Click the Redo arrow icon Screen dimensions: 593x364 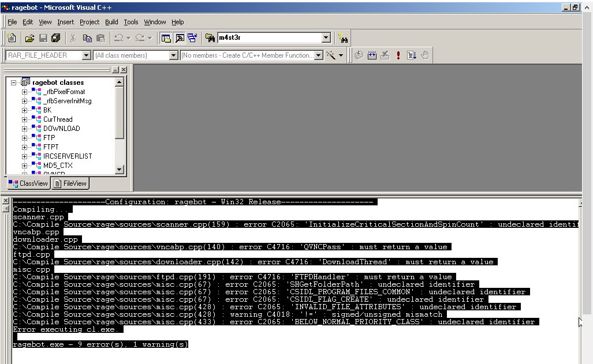coord(140,38)
